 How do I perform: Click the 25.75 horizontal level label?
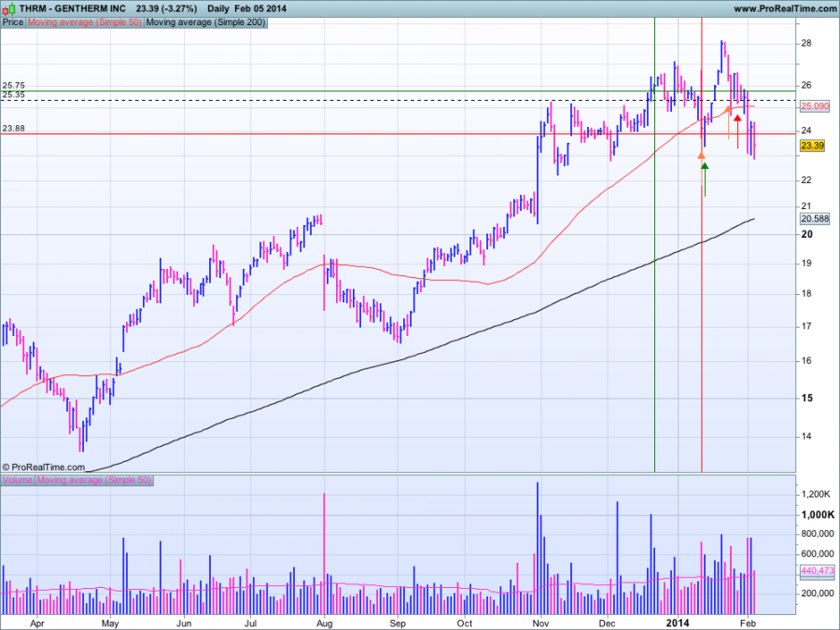[x=13, y=85]
